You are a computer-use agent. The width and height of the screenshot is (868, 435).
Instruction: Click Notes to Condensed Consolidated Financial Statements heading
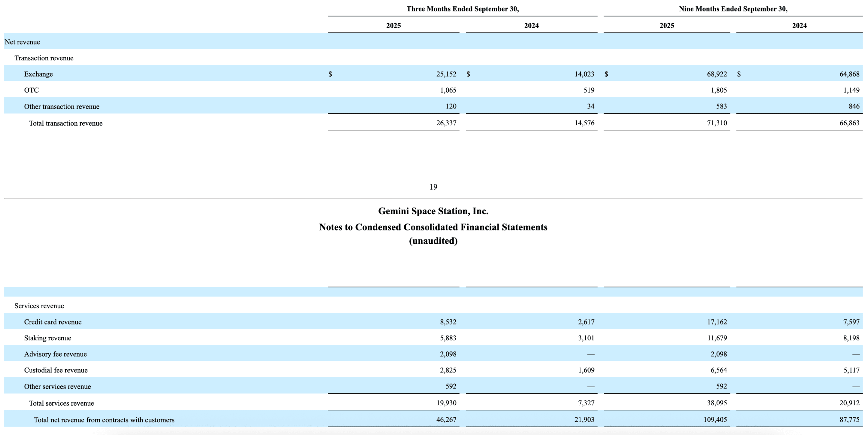[433, 227]
